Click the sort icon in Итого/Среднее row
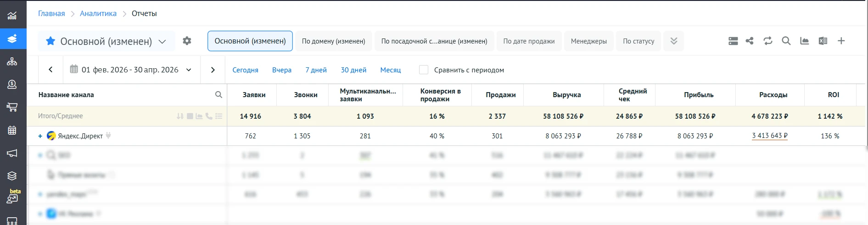This screenshot has height=225, width=868. [180, 116]
